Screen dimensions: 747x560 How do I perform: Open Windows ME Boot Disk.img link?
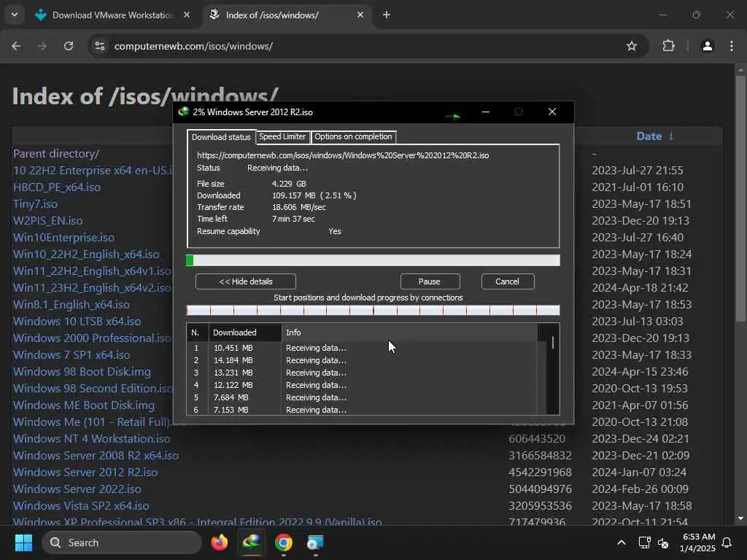[x=84, y=405]
